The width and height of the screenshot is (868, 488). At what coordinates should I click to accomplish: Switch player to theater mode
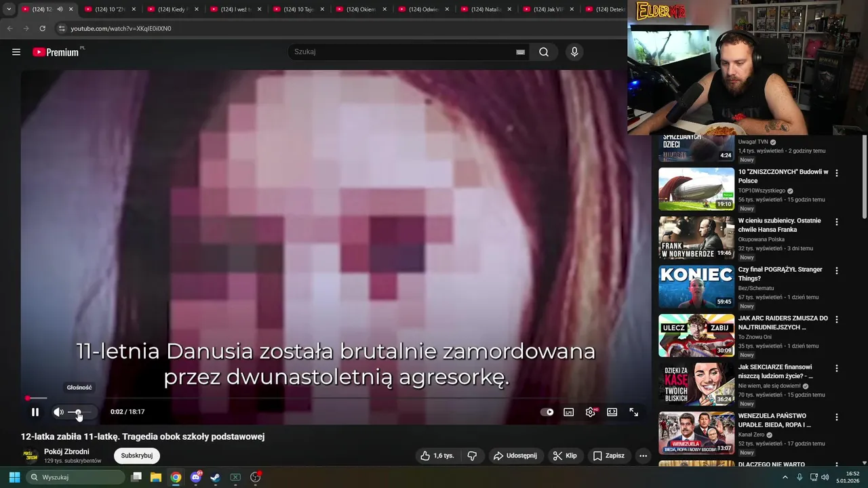pyautogui.click(x=612, y=412)
